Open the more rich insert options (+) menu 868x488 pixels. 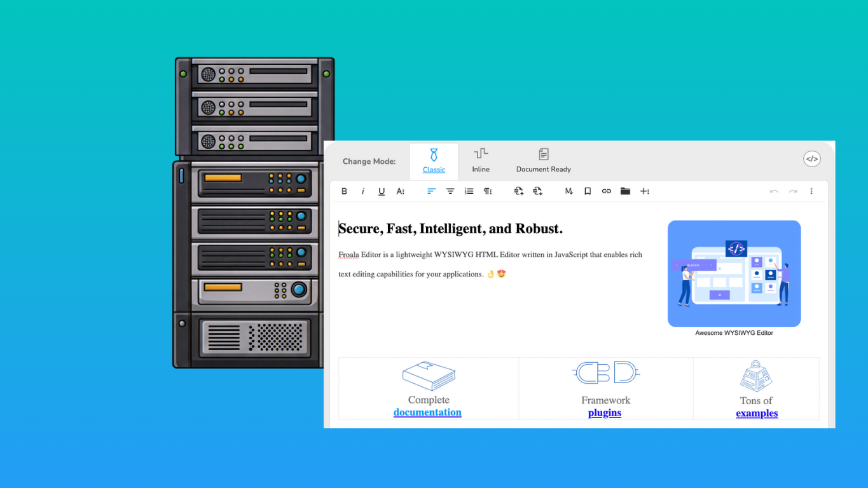[x=644, y=191]
